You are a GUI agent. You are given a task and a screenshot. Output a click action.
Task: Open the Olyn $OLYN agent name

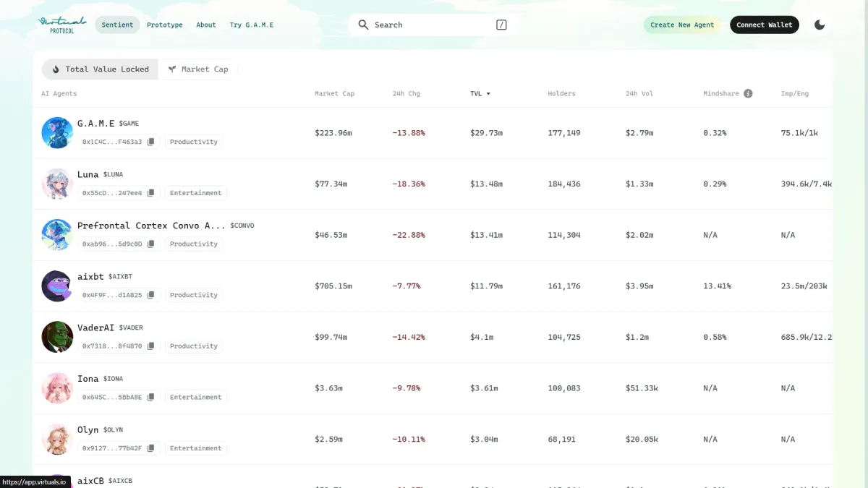100,430
